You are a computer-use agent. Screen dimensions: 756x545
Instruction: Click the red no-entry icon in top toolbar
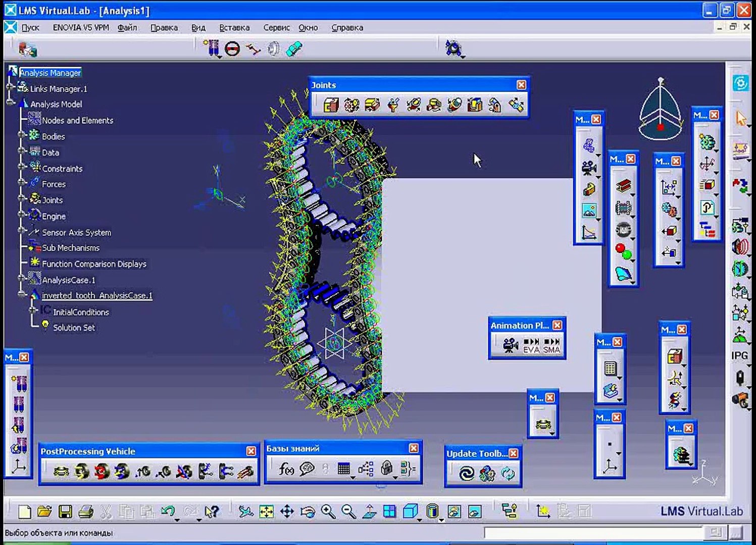coord(232,49)
